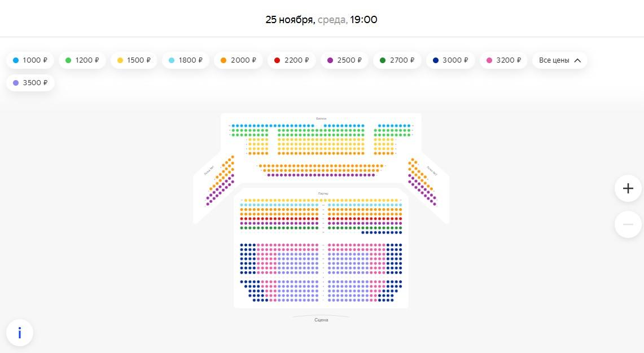Filter seats by 3500 ₽ price
644x353 pixels.
[x=30, y=83]
